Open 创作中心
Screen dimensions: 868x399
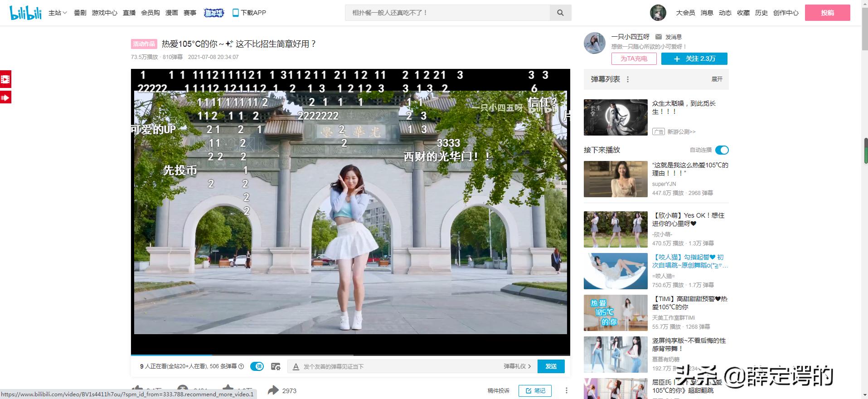pyautogui.click(x=786, y=13)
